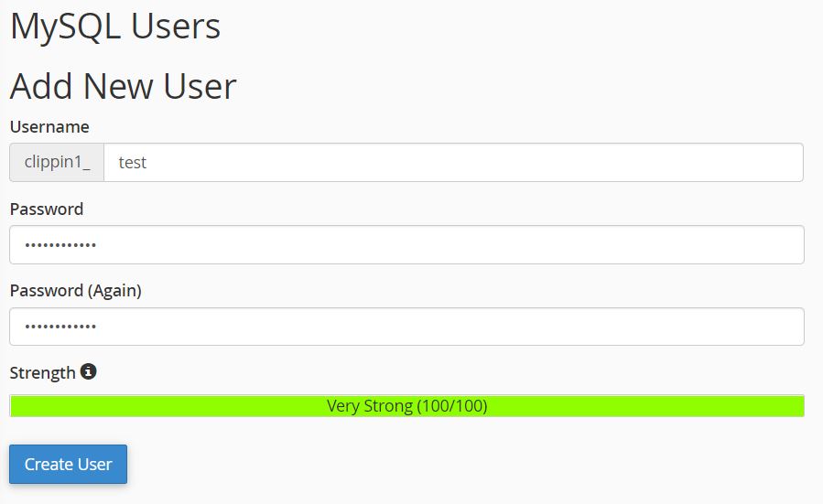
Task: Click the masked dots in Password field
Action: [60, 245]
